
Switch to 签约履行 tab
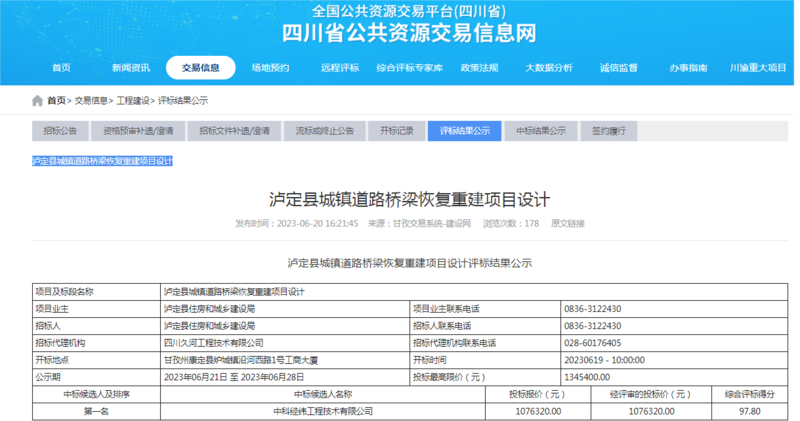(x=609, y=131)
